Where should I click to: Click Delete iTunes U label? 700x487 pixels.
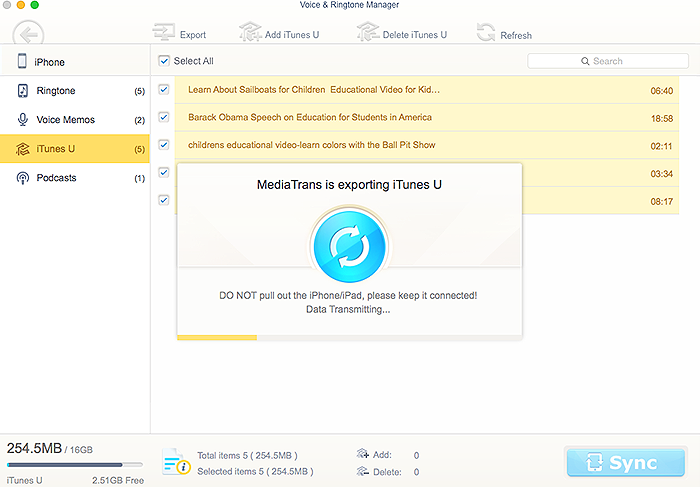(x=415, y=35)
